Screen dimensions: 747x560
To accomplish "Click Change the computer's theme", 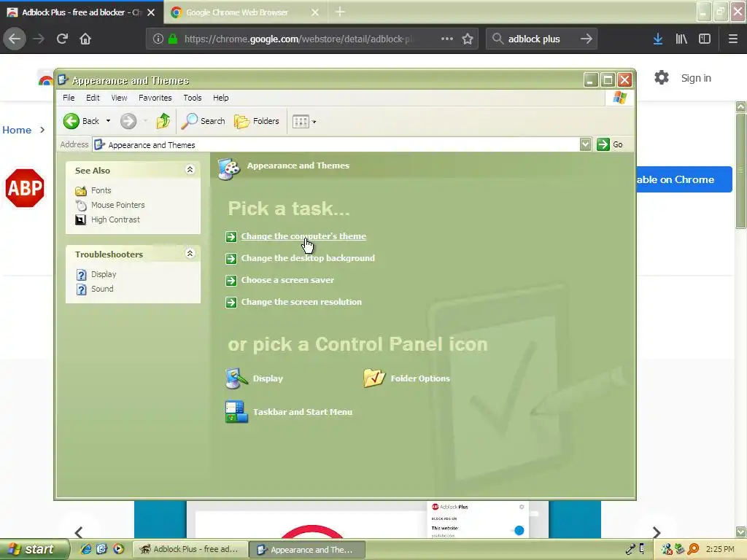I will pos(303,236).
